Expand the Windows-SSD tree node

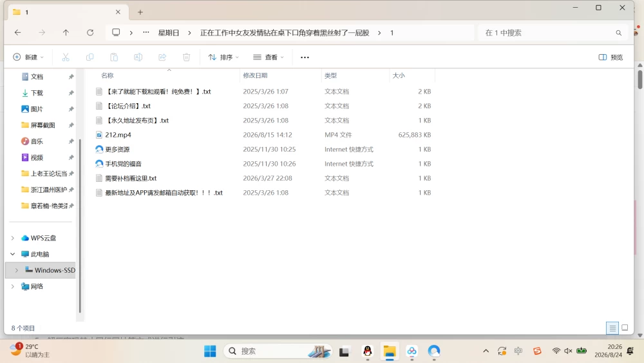point(17,270)
